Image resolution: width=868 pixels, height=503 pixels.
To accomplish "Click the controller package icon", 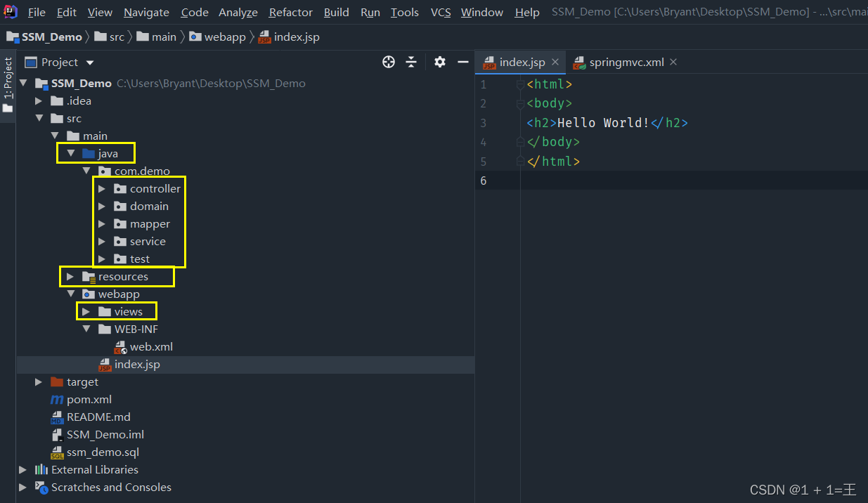I will pos(120,188).
